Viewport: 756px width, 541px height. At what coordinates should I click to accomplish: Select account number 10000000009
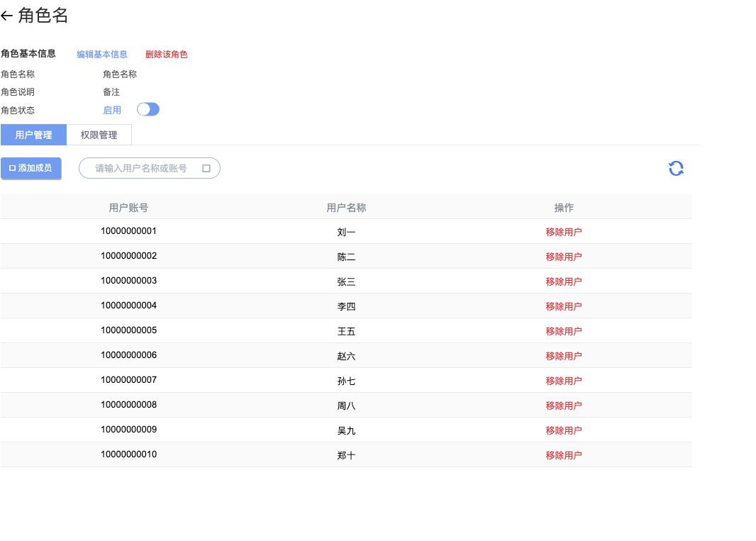click(x=129, y=430)
